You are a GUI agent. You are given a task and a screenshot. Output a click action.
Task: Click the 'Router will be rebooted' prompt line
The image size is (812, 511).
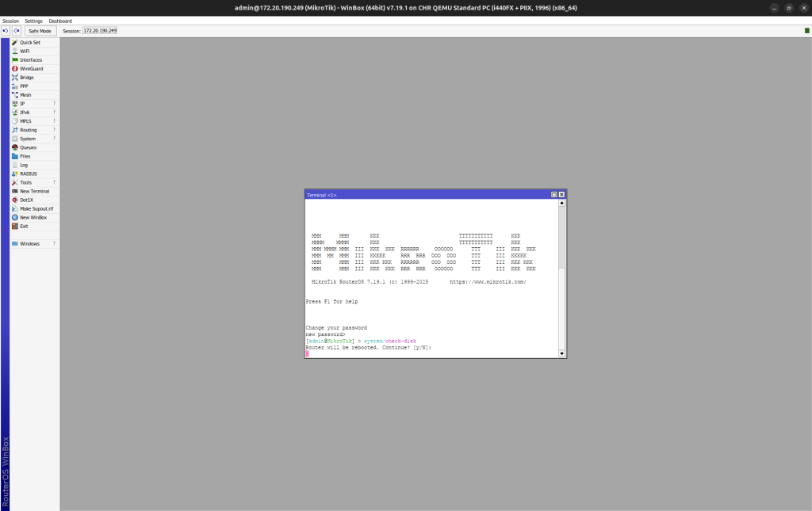pos(369,348)
